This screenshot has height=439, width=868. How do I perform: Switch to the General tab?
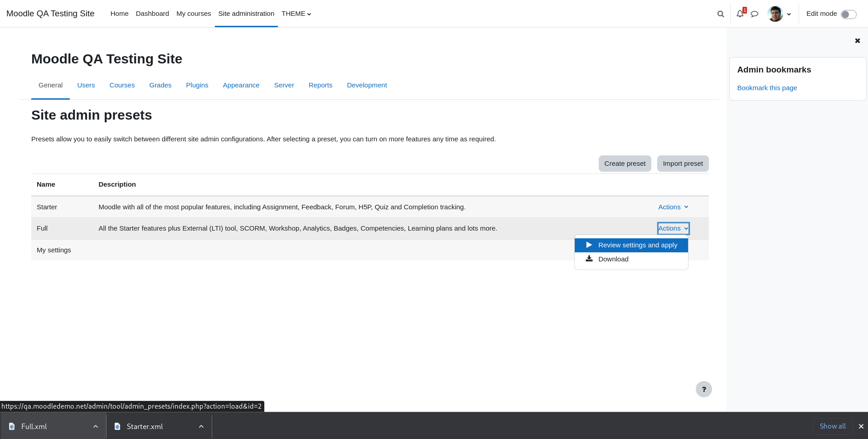point(50,85)
